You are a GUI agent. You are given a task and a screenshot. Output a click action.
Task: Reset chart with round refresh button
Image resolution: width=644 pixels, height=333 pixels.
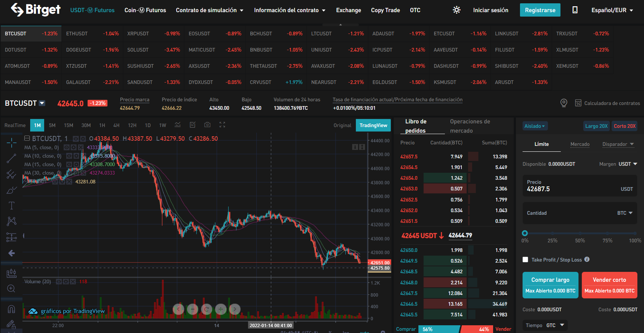[x=206, y=309]
